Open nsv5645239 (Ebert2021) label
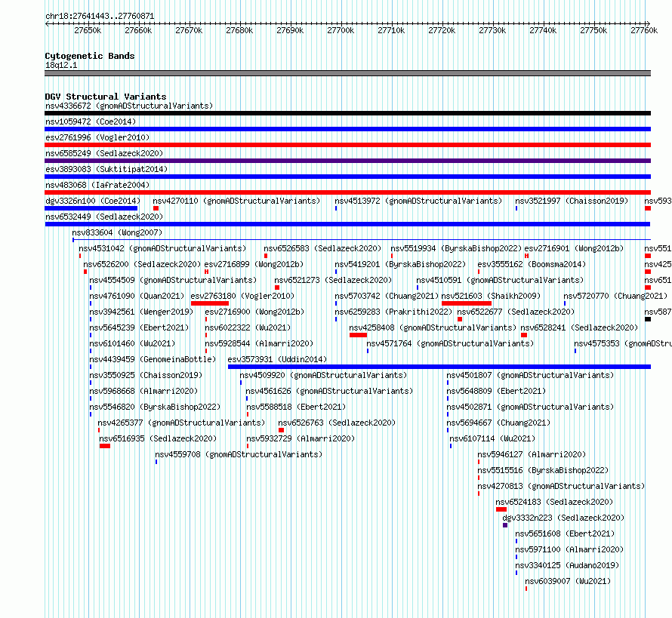Image resolution: width=672 pixels, height=618 pixels. (139, 327)
